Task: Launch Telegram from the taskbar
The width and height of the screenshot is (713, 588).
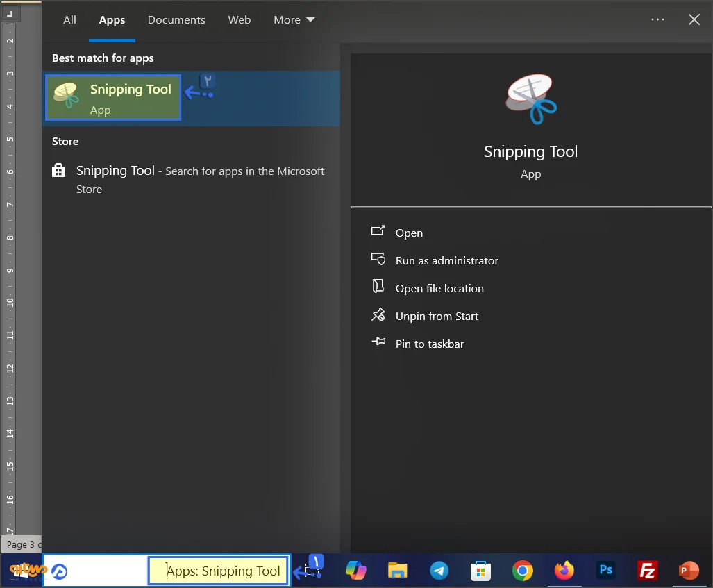Action: click(x=439, y=570)
